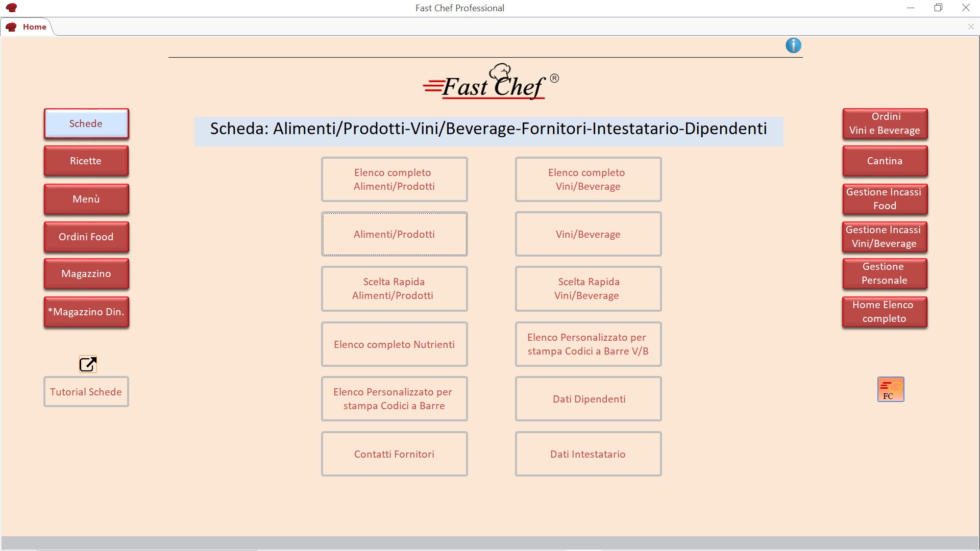Image resolution: width=980 pixels, height=551 pixels.
Task: Open Dati Dipendenti
Action: point(589,399)
